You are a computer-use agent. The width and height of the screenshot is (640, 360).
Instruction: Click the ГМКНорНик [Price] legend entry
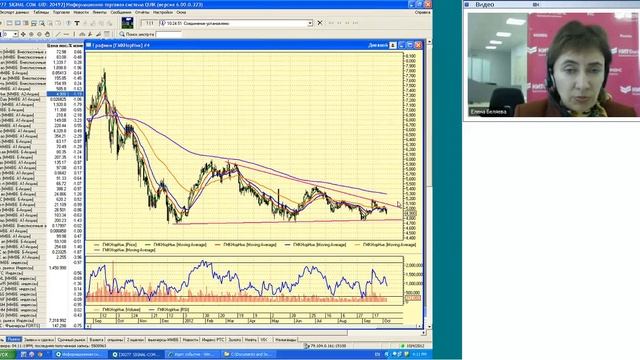[x=116, y=244]
